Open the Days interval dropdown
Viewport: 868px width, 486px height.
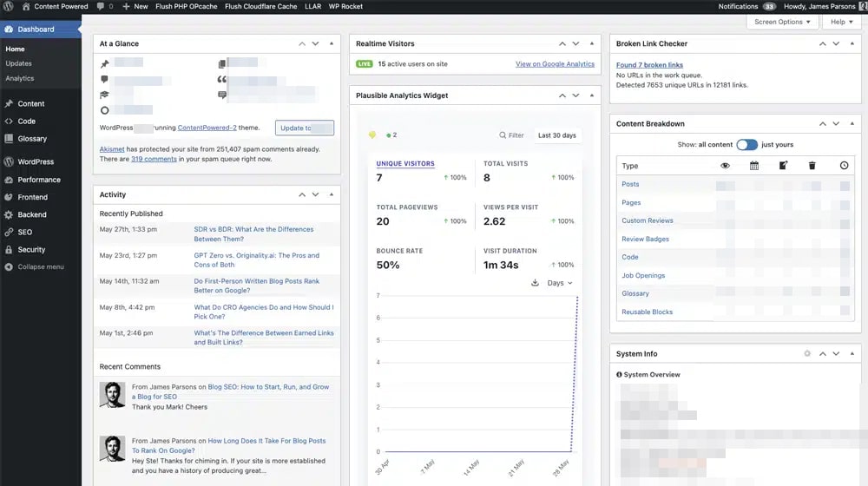pos(560,283)
